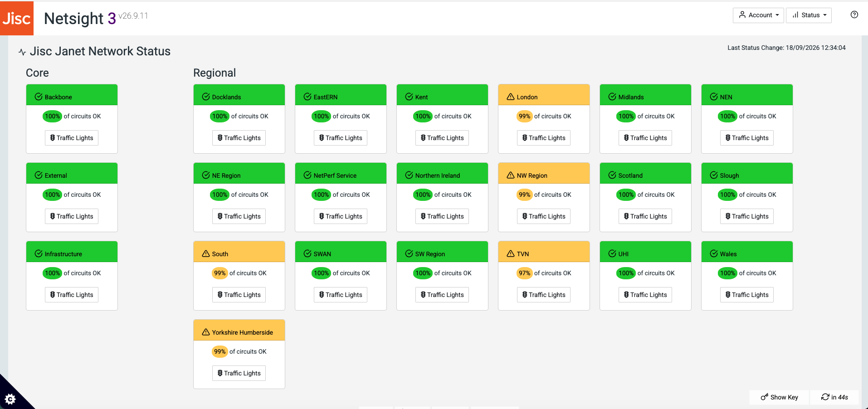Open Traffic Lights for SWAN

(341, 295)
